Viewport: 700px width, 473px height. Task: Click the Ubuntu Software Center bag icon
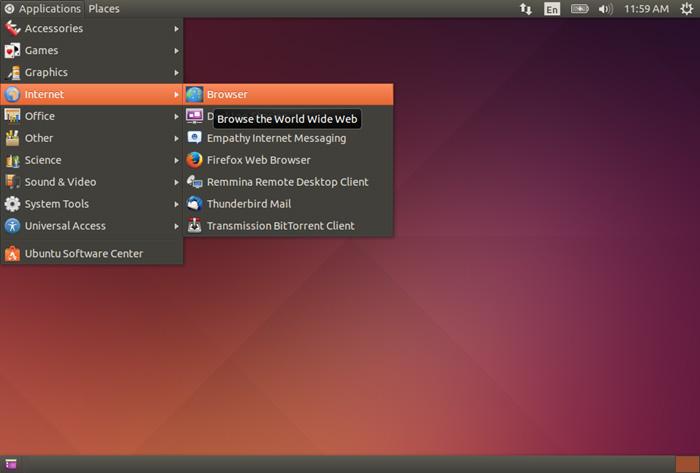(12, 253)
